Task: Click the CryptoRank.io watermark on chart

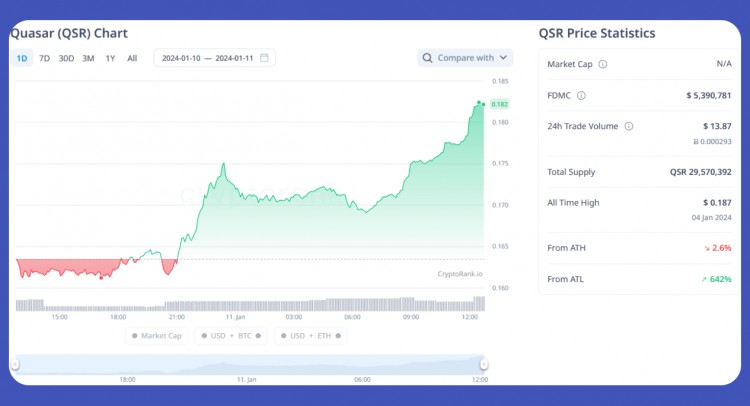Action: click(x=460, y=273)
